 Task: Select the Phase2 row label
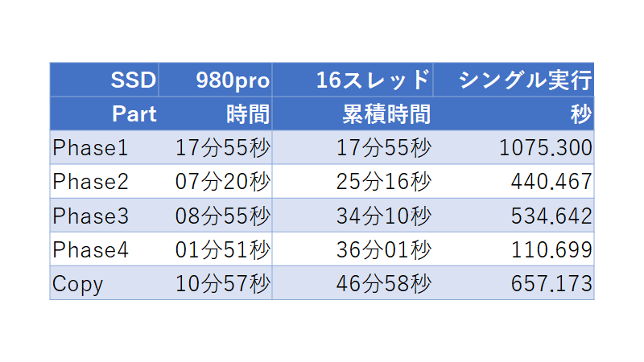[105, 182]
